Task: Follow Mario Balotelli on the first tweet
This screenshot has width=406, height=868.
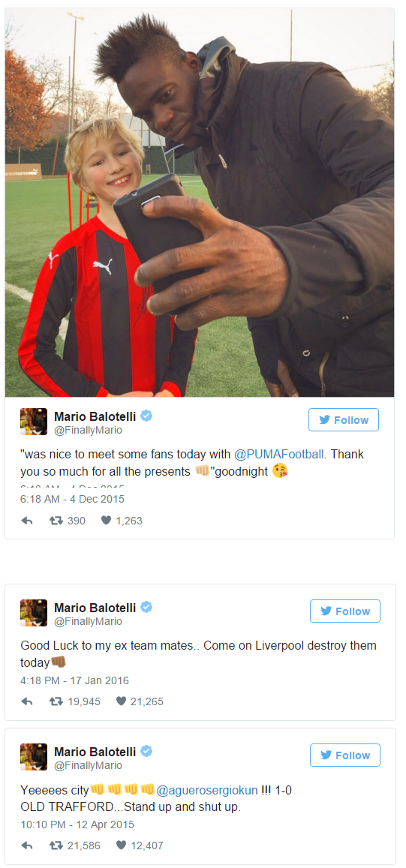Action: (344, 419)
